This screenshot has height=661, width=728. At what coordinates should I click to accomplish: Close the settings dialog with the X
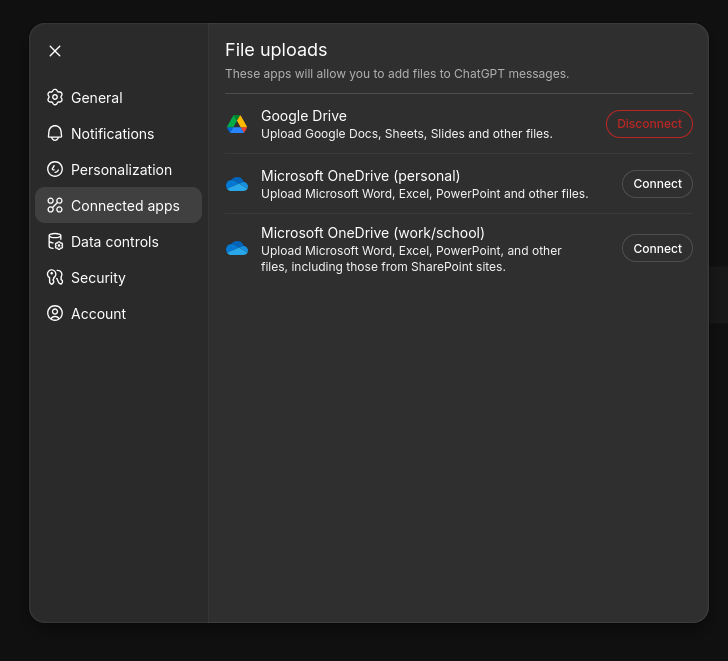tap(55, 51)
